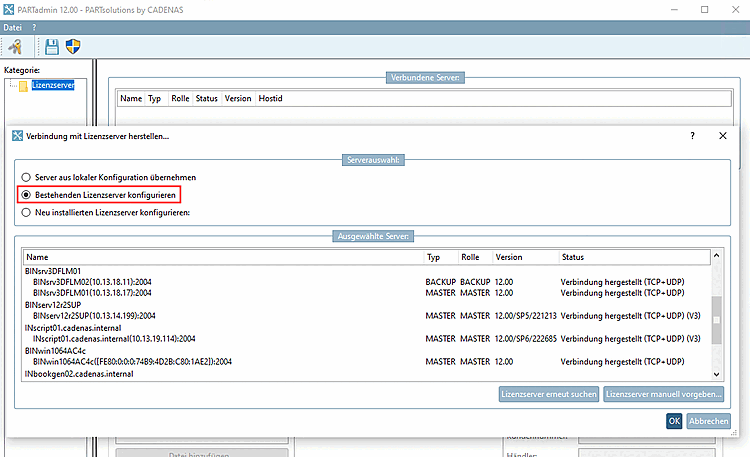Click the server list scrollbar thumb
750x457 pixels.
(717, 320)
